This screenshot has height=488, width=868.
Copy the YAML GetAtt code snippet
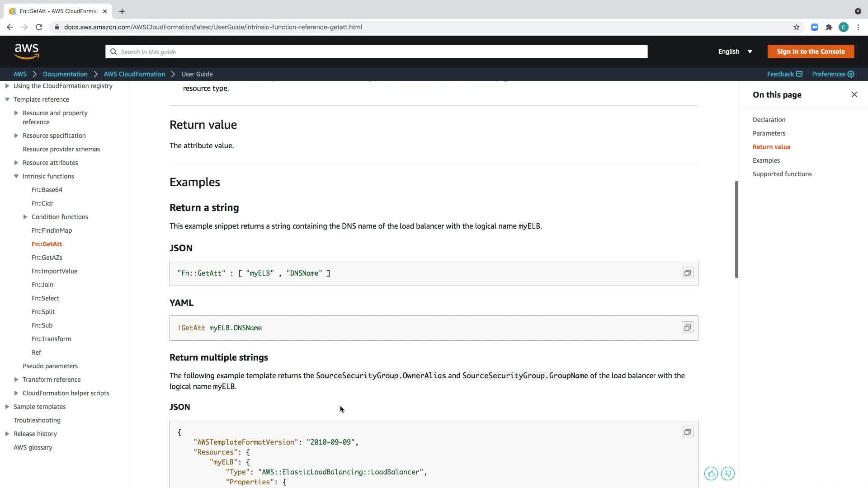[687, 328]
